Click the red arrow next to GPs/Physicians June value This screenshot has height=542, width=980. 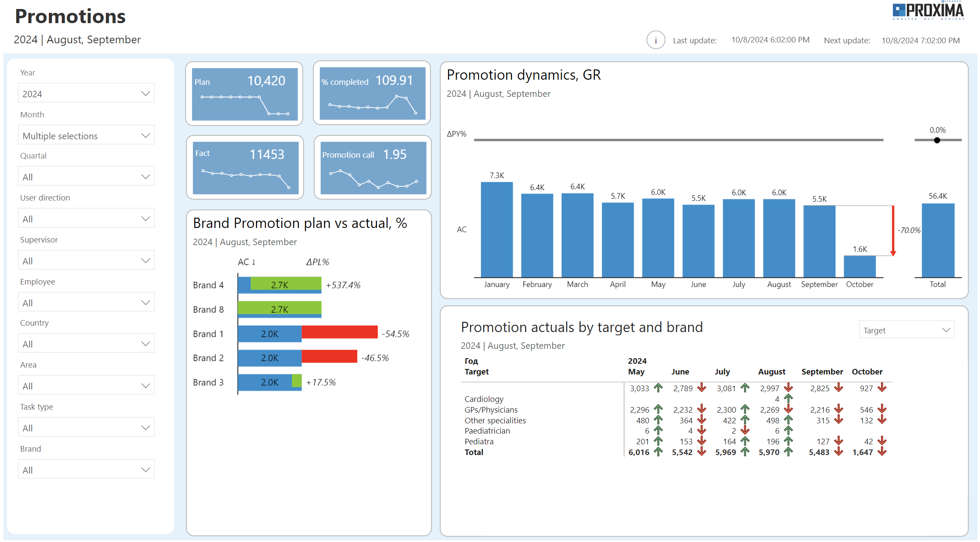click(702, 410)
